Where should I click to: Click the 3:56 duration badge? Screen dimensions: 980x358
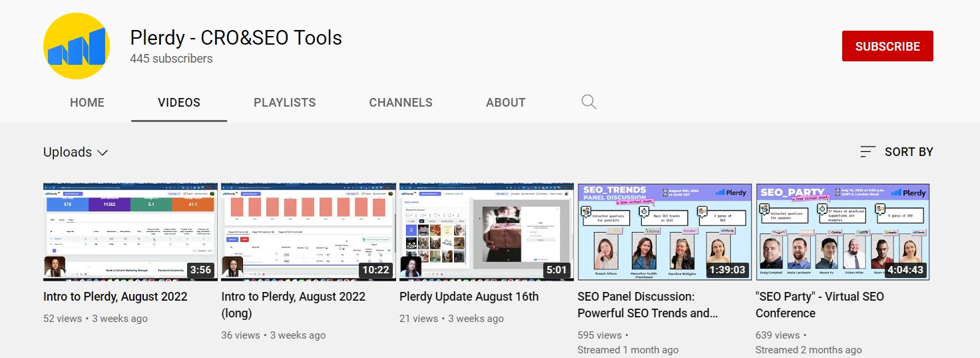pyautogui.click(x=200, y=270)
